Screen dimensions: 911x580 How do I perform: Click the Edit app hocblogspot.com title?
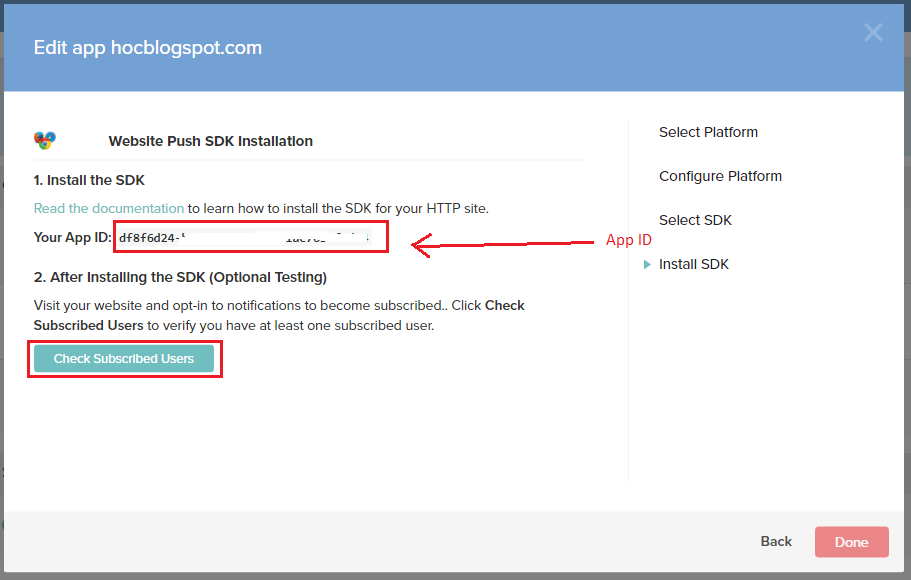[148, 48]
